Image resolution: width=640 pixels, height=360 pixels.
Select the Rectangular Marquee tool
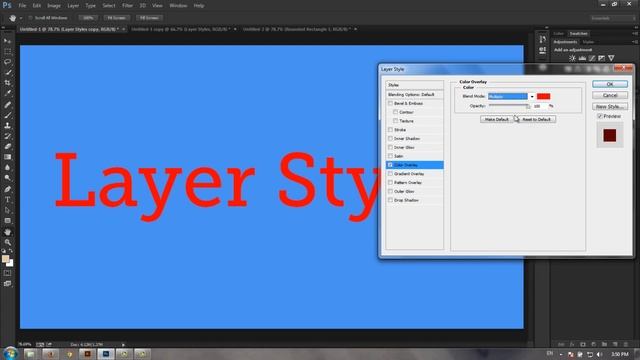(7, 51)
